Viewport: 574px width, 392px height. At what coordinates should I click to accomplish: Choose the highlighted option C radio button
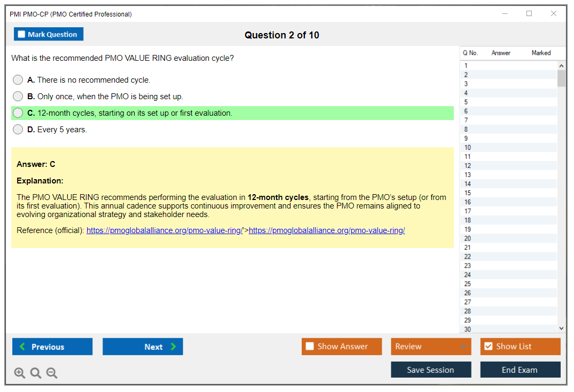18,113
